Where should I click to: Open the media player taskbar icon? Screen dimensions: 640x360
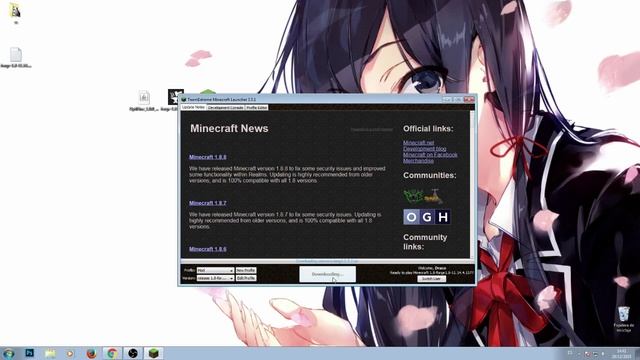(x=70, y=353)
